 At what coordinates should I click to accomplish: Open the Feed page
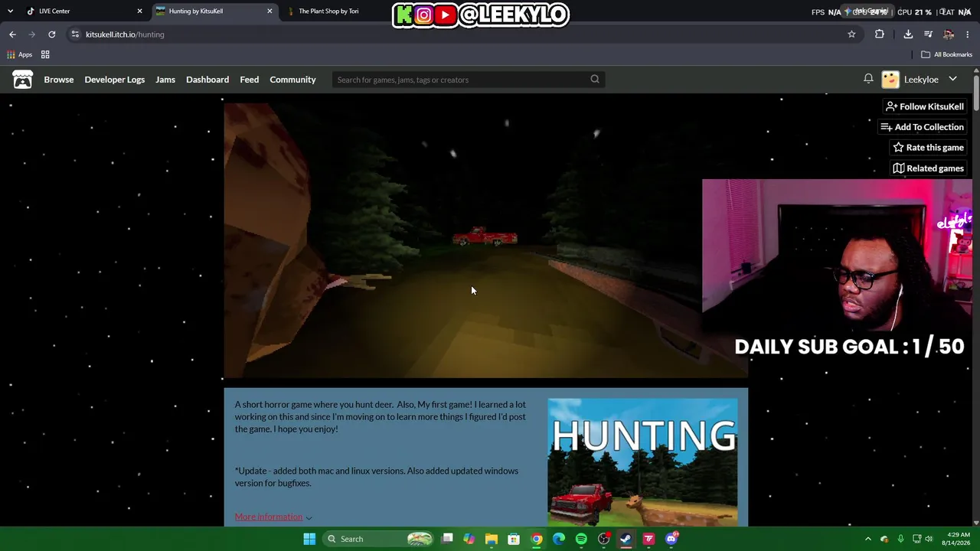point(250,80)
